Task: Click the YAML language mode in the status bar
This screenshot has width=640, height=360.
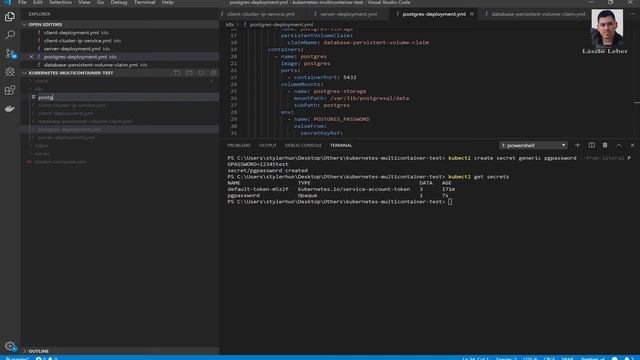Action: point(567,358)
